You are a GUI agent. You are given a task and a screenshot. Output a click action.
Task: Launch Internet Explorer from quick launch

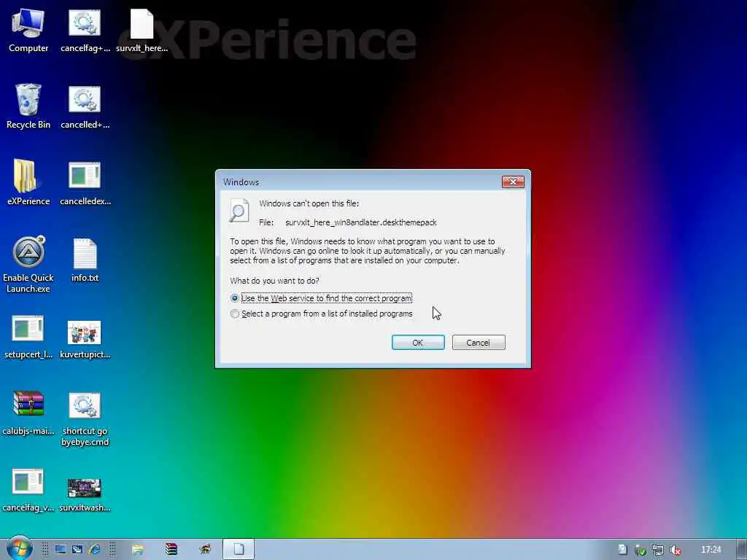tap(94, 550)
